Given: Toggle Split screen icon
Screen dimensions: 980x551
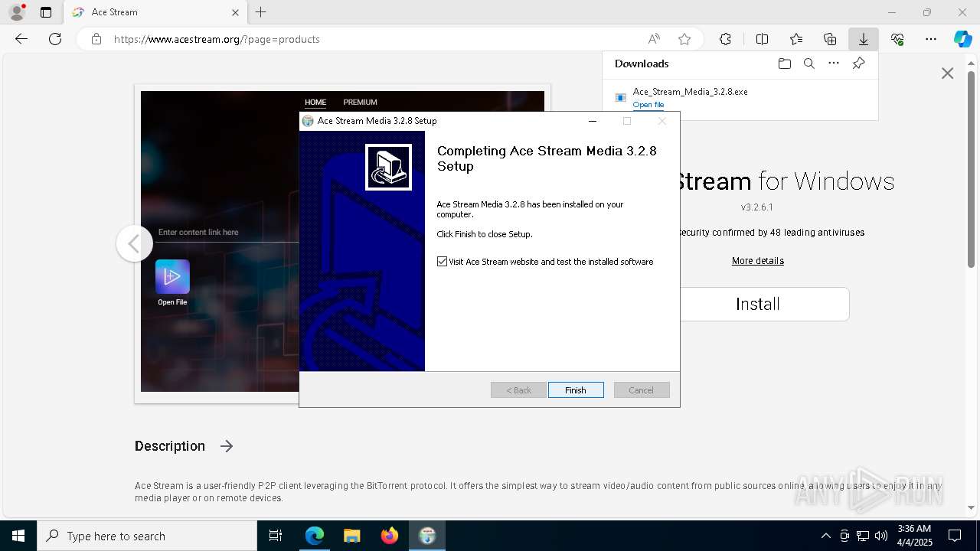Looking at the screenshot, I should (762, 39).
